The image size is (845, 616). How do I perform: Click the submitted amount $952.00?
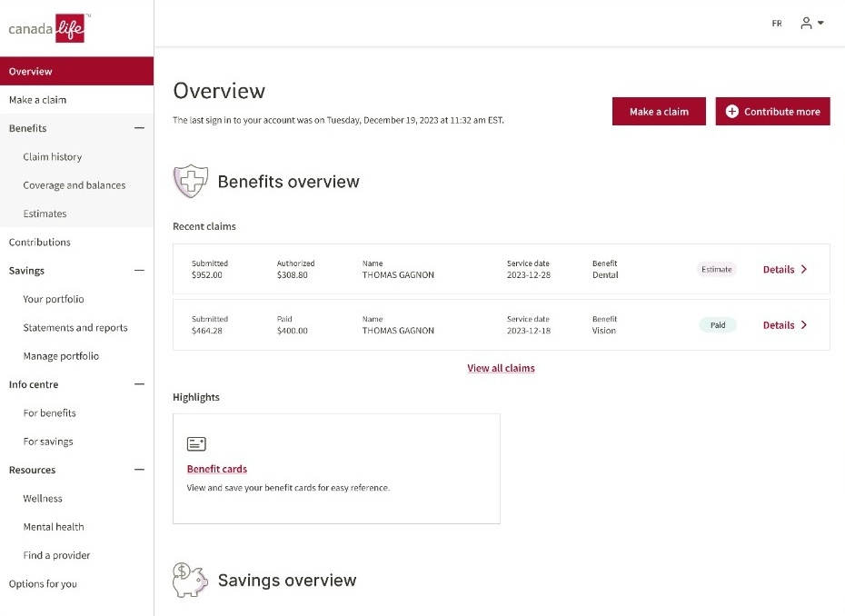207,275
